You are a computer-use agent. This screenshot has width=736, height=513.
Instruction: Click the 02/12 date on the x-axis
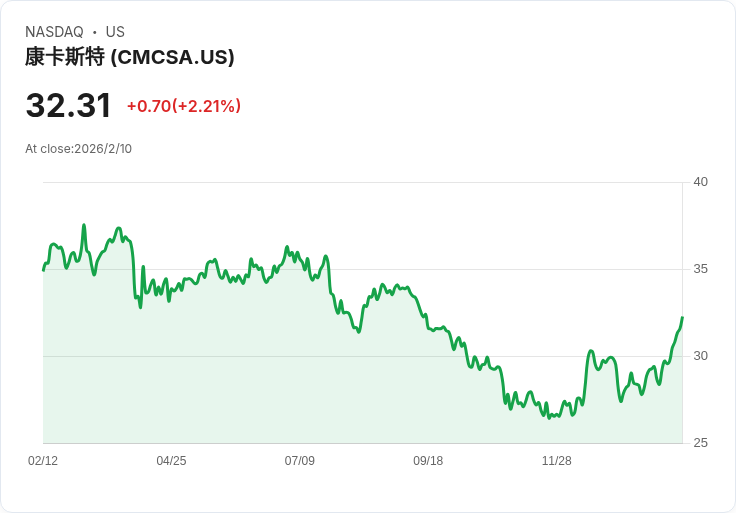43,461
